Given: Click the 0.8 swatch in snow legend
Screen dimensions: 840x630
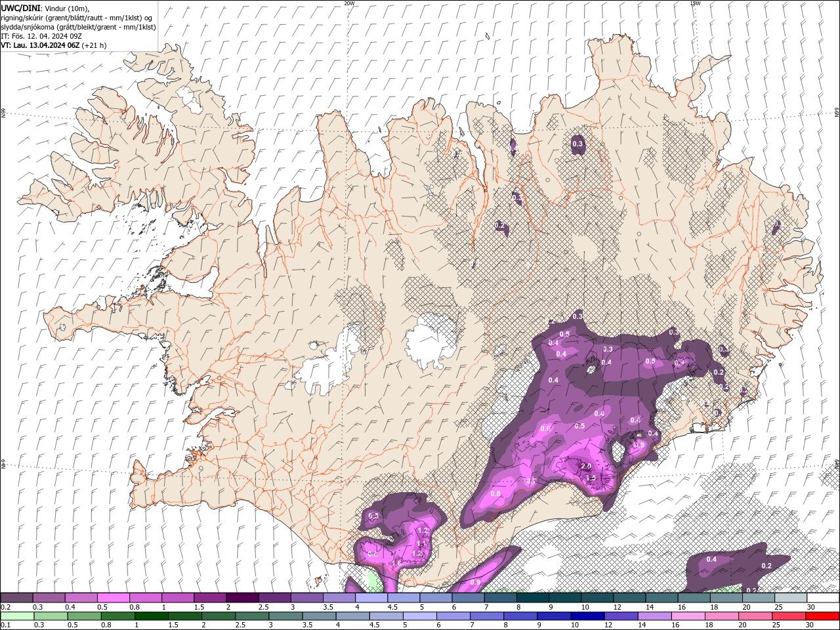Looking at the screenshot, I should 145,598.
